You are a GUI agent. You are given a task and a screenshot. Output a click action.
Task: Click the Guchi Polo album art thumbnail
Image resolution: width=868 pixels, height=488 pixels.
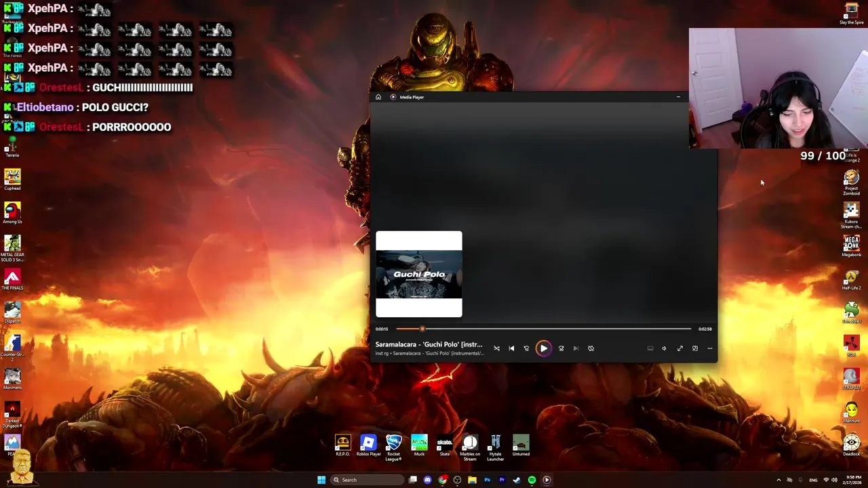coord(419,274)
